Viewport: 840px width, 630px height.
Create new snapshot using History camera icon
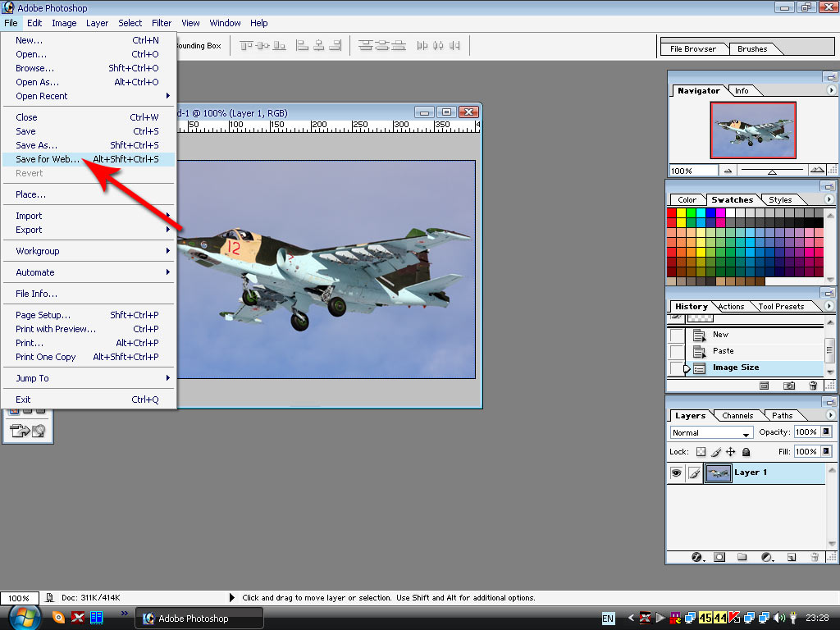pyautogui.click(x=789, y=386)
